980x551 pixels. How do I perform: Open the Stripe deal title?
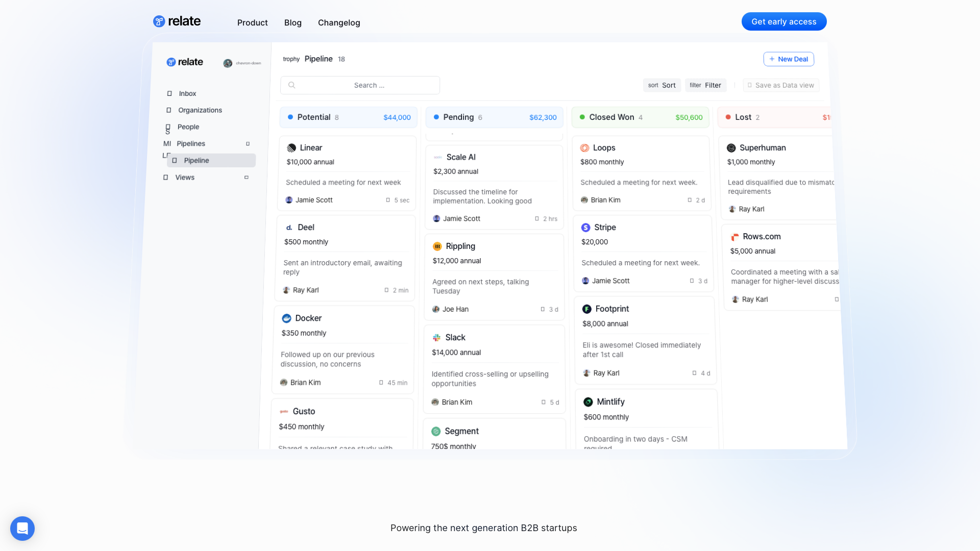click(605, 228)
